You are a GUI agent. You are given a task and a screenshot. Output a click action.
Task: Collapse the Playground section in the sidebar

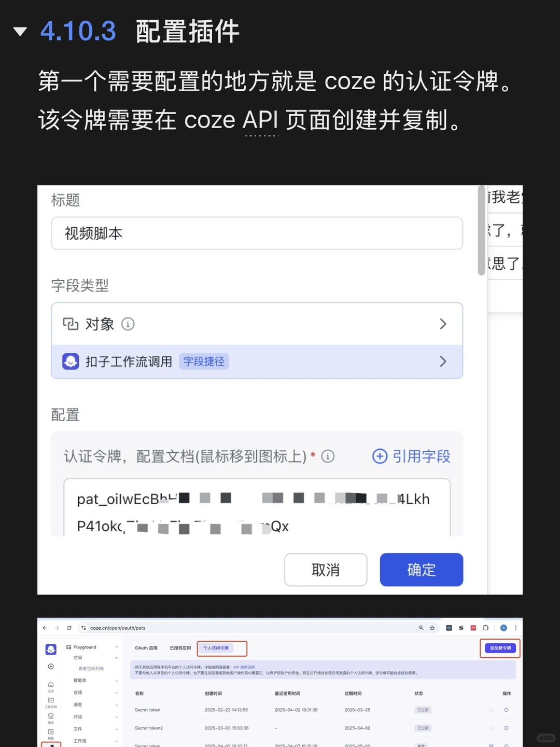tap(117, 647)
